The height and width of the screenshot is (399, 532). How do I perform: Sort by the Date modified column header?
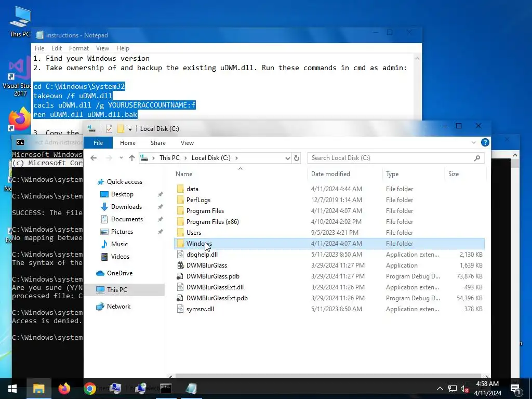tap(330, 174)
